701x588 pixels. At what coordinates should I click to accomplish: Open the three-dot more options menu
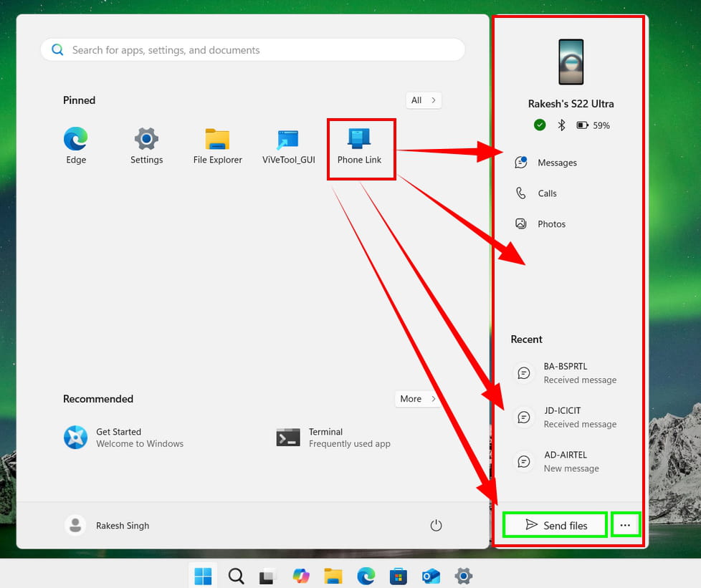click(625, 526)
